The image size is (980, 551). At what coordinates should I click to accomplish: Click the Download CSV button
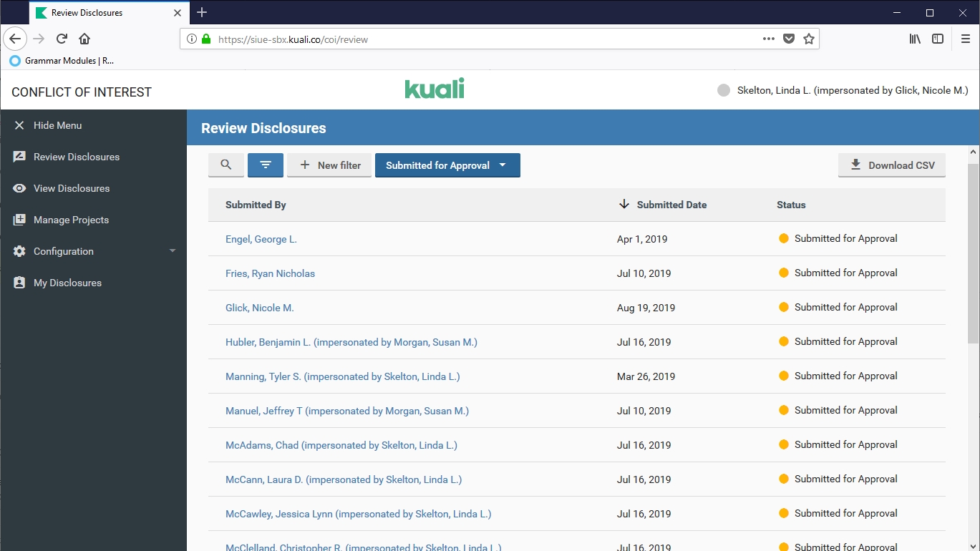(891, 165)
